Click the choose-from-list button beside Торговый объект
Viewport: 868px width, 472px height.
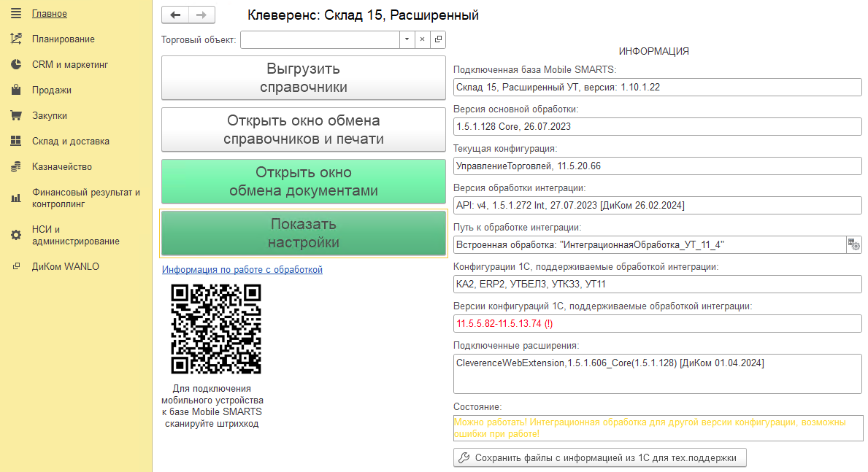click(438, 40)
